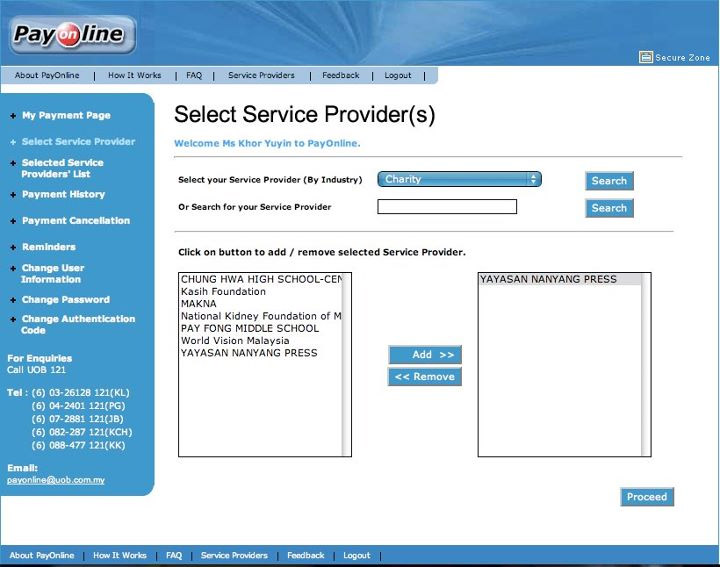This screenshot has width=720, height=567.
Task: Click the Proceed button
Action: 647,497
